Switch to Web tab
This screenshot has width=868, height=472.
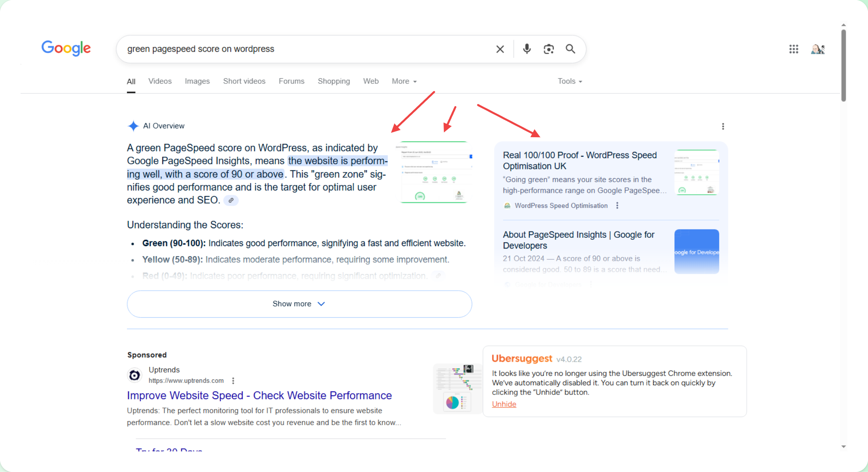[371, 81]
